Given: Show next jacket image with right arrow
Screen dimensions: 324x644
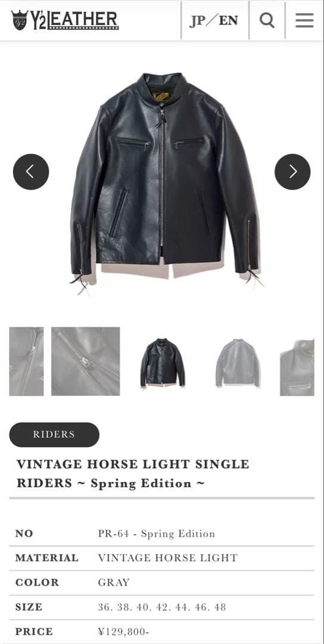Looking at the screenshot, I should [292, 172].
